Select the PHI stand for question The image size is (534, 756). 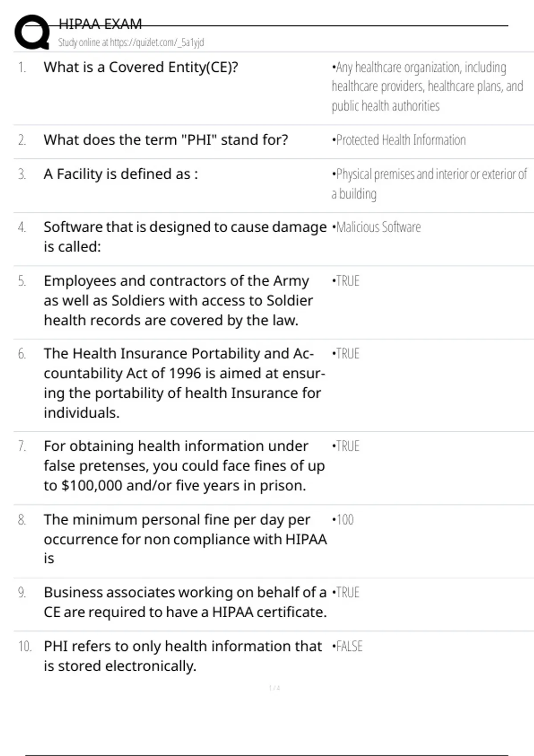coord(166,140)
